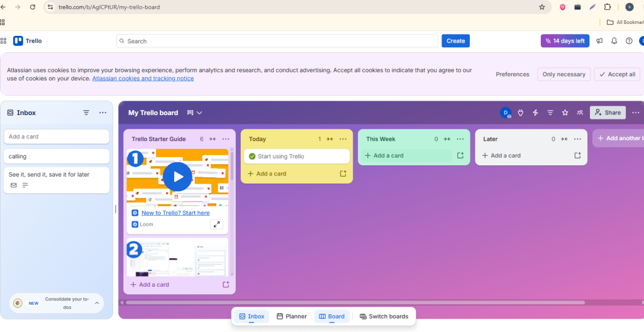This screenshot has width=644, height=332.
Task: Click the Inbox Add a card field
Action: [57, 136]
